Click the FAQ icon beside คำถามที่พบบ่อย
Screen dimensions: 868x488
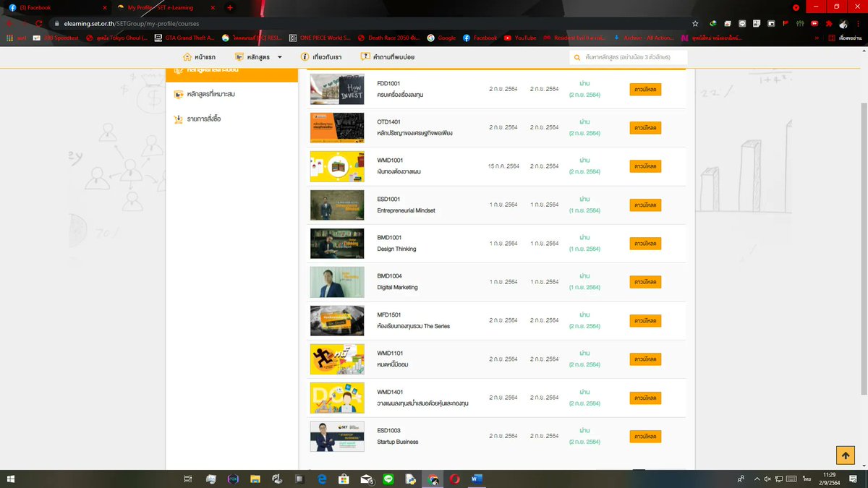pos(367,57)
